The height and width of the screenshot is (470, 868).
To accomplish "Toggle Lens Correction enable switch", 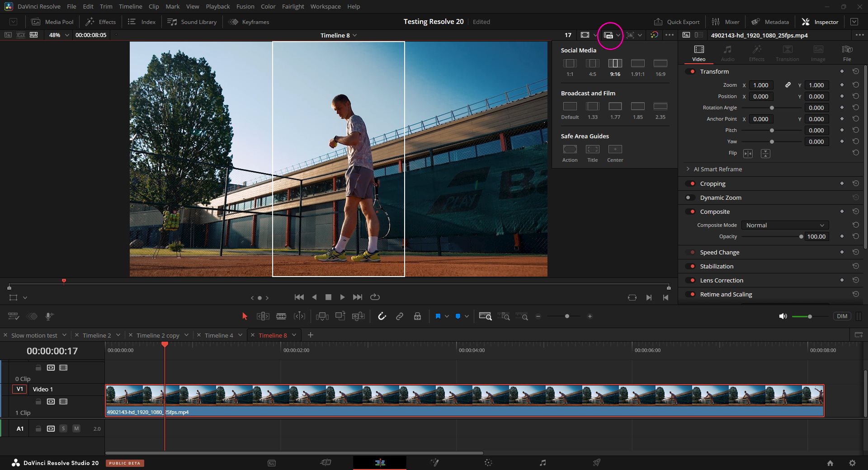I will point(690,280).
